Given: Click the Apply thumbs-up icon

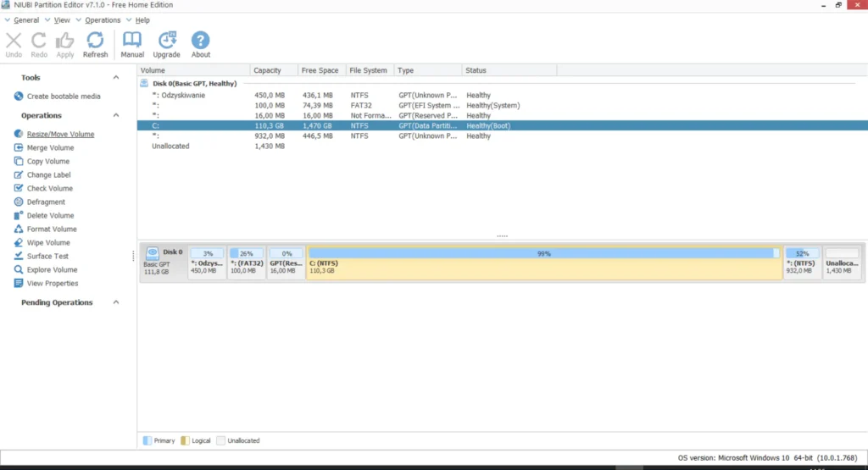Looking at the screenshot, I should [64, 41].
